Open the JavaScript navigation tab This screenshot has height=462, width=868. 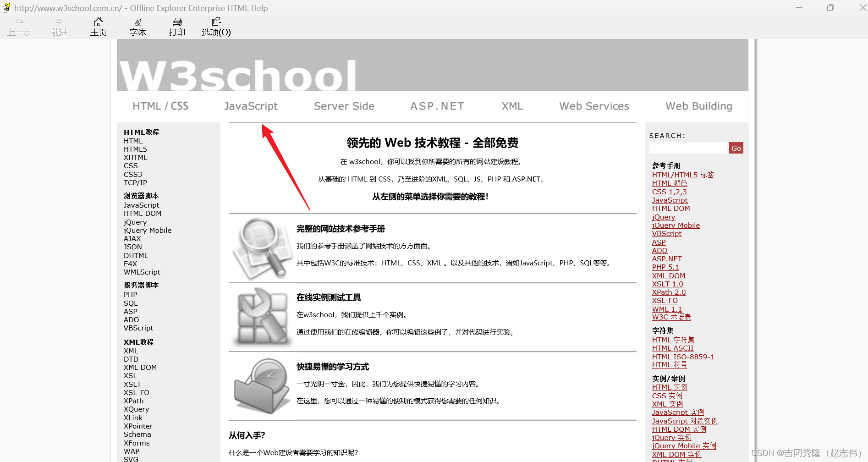tap(251, 106)
